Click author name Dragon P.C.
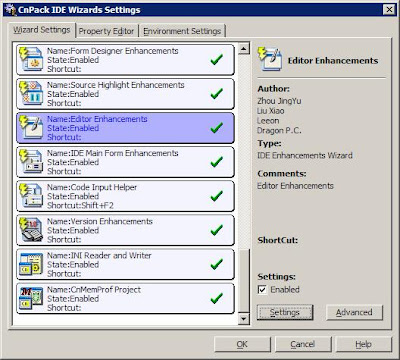This screenshot has height=360, width=400. [279, 131]
